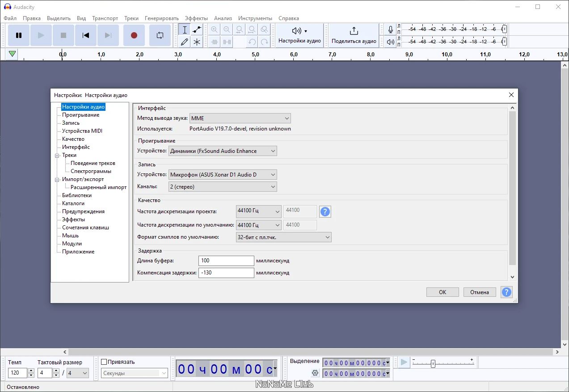Collapse the Треки tree node

point(57,156)
